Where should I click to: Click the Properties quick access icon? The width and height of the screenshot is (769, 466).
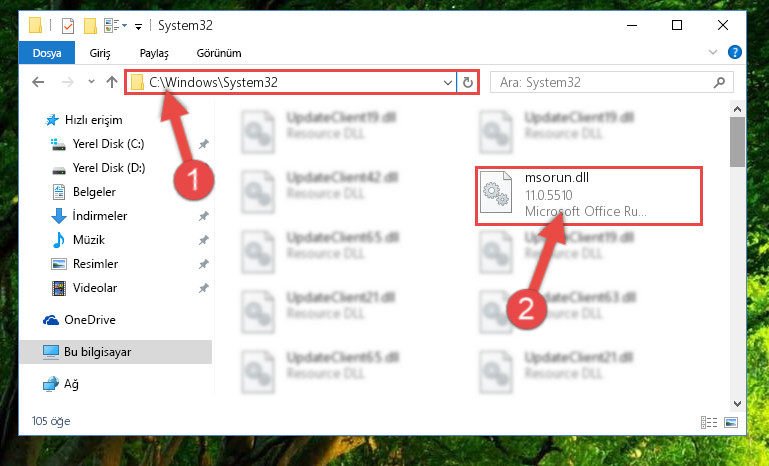click(x=68, y=26)
